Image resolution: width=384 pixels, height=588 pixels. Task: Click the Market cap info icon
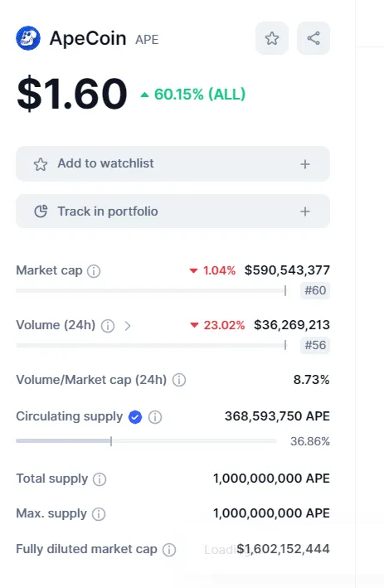[94, 270]
